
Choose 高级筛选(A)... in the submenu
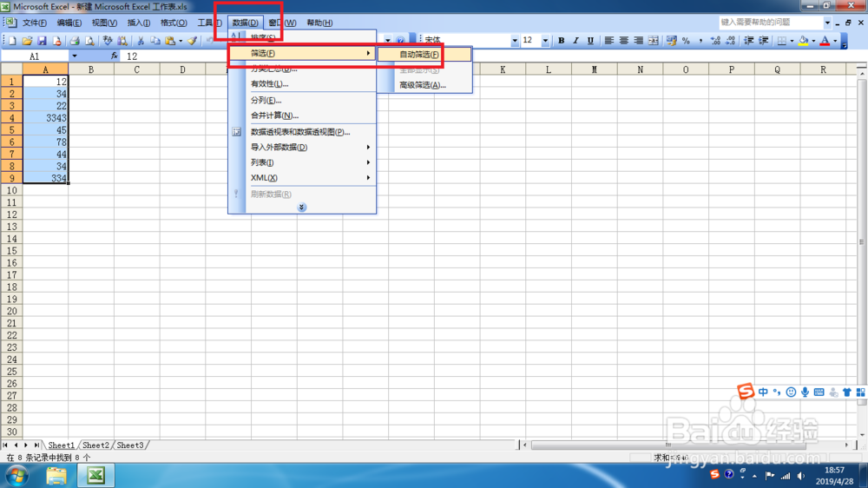click(424, 85)
